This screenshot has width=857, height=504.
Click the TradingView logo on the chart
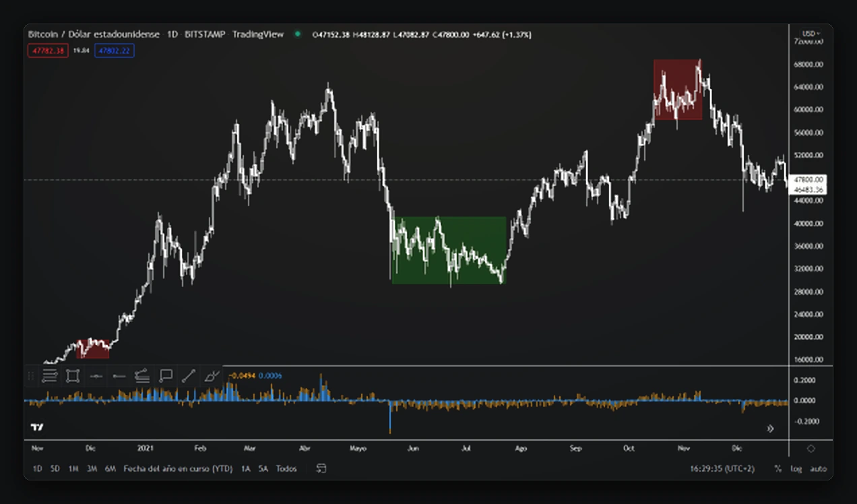(38, 427)
